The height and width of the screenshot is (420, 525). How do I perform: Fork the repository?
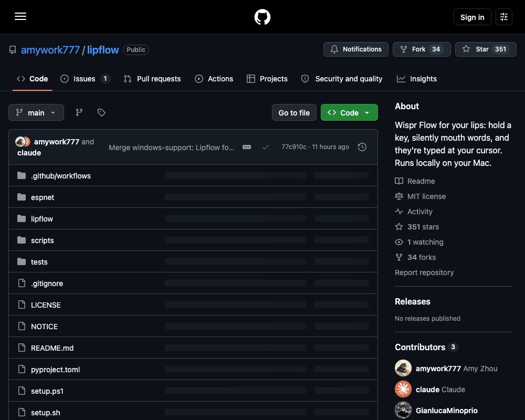pos(422,49)
